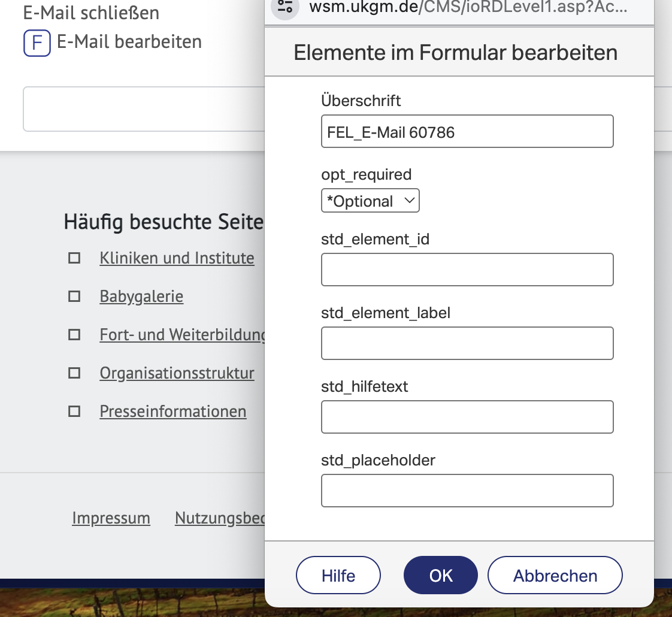Image resolution: width=672 pixels, height=617 pixels.
Task: Cancel the dialog via Abbrechen
Action: 555,576
